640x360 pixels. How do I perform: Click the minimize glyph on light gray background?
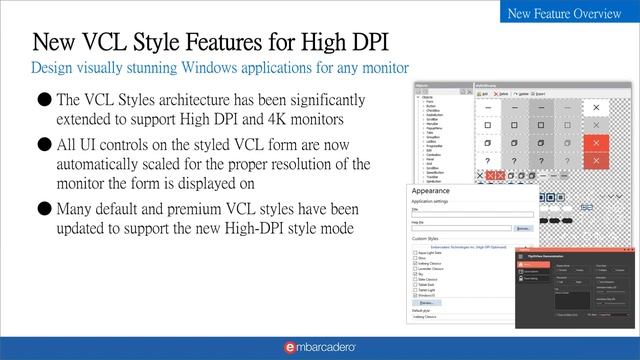click(514, 108)
